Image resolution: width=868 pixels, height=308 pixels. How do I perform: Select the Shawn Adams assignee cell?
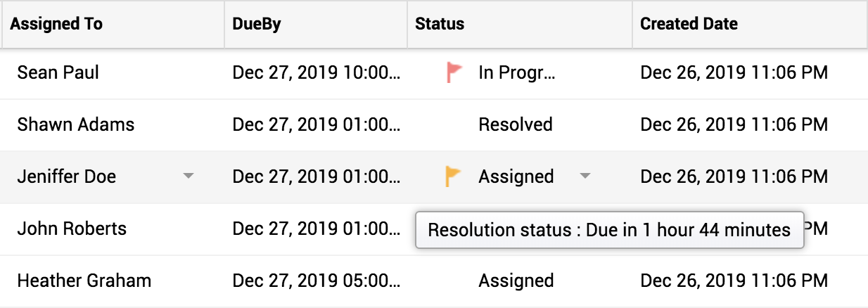(x=75, y=125)
